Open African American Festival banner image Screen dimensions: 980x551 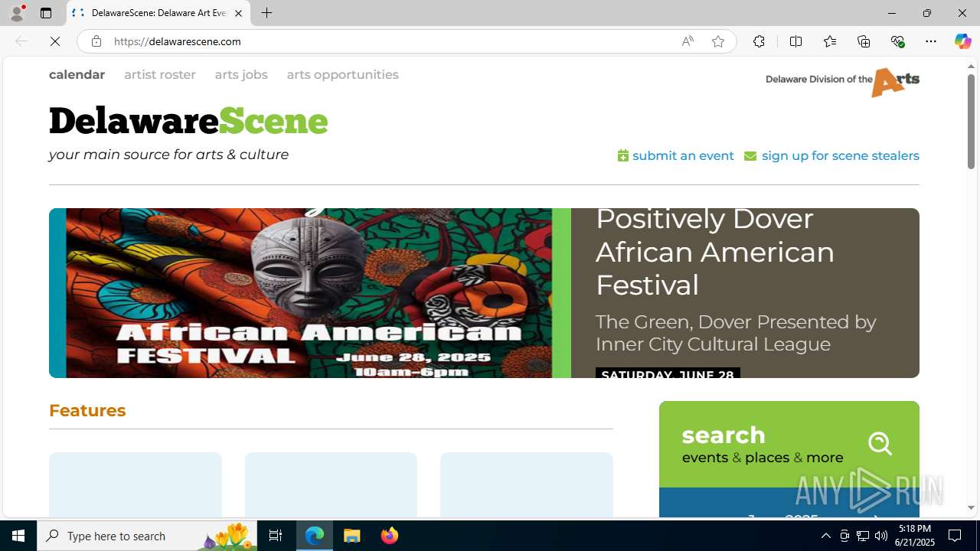pyautogui.click(x=310, y=293)
